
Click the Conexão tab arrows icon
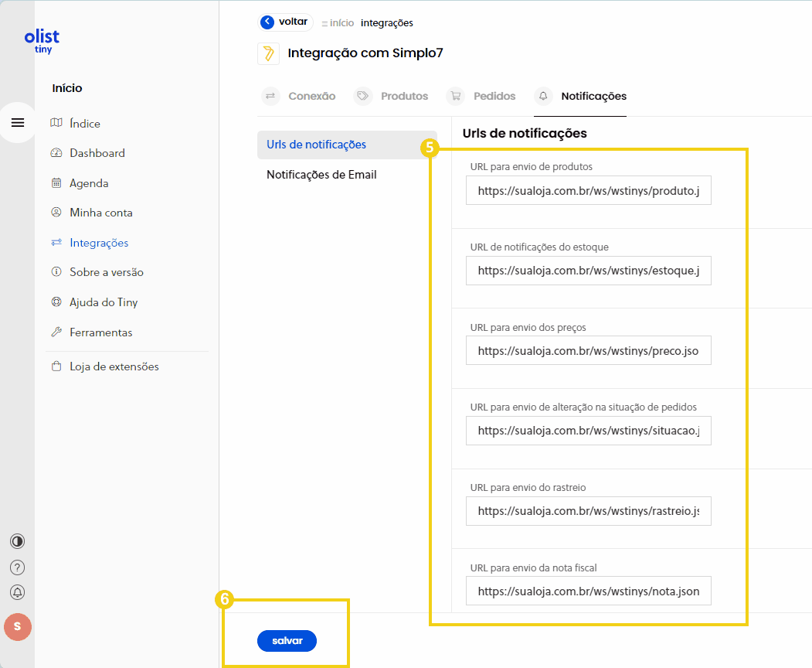pos(270,96)
